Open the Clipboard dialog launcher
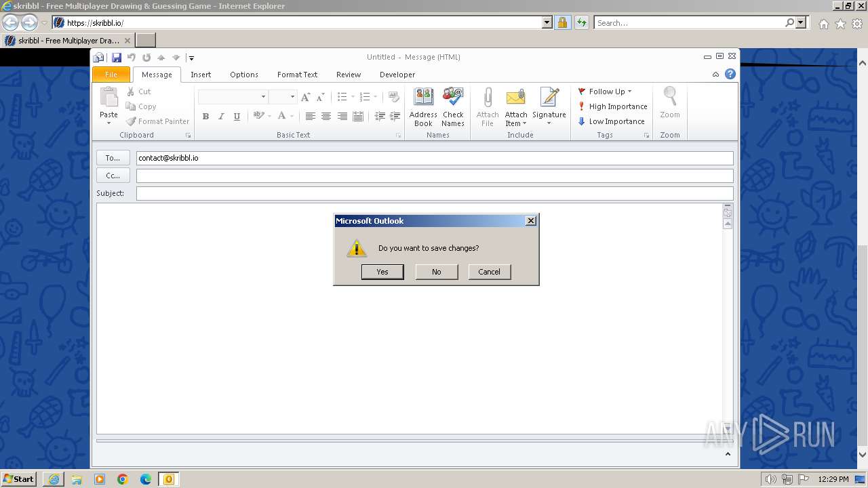Image resolution: width=868 pixels, height=488 pixels. (189, 136)
